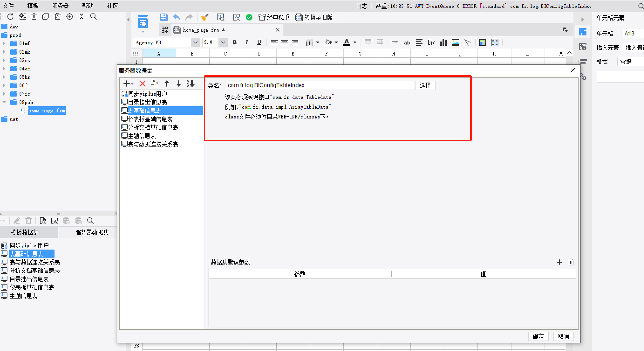Click the redo arrow icon

(189, 17)
